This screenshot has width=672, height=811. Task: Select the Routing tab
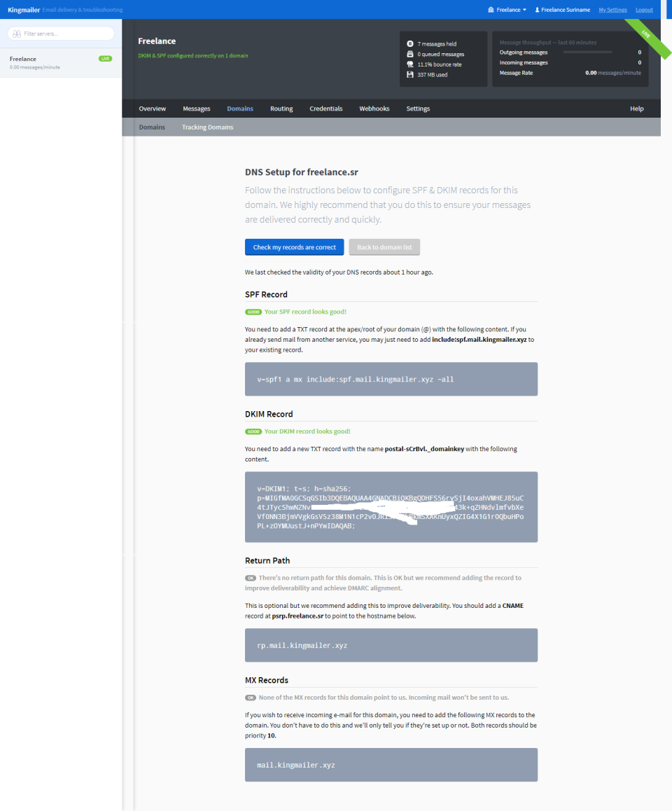281,109
